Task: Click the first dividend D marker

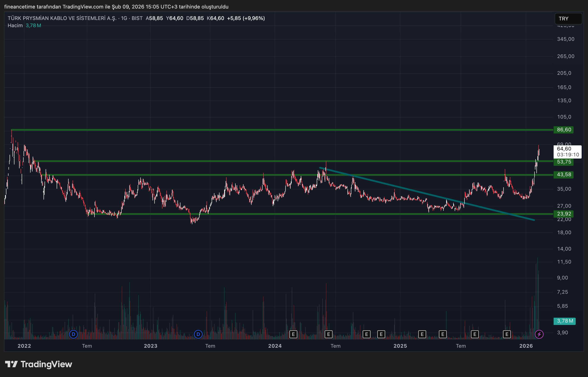Action: click(x=73, y=334)
